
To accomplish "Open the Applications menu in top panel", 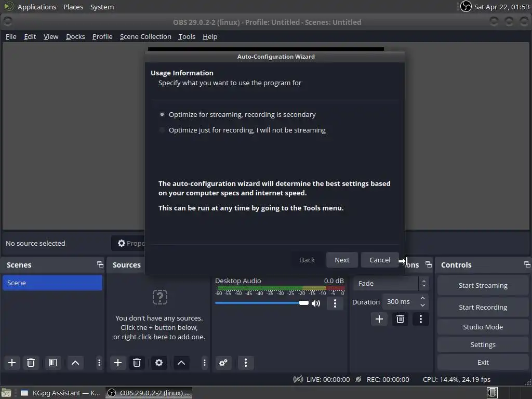I will point(37,7).
